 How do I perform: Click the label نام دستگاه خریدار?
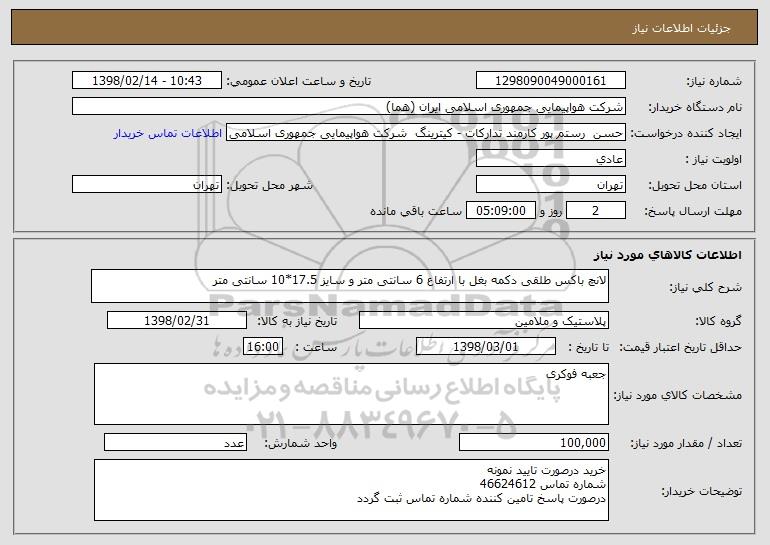(695, 107)
